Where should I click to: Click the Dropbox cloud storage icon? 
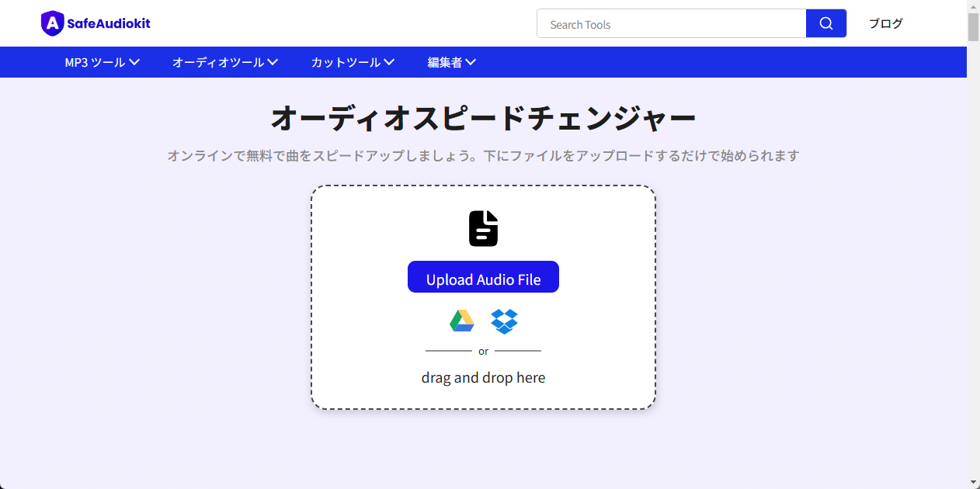pos(505,321)
